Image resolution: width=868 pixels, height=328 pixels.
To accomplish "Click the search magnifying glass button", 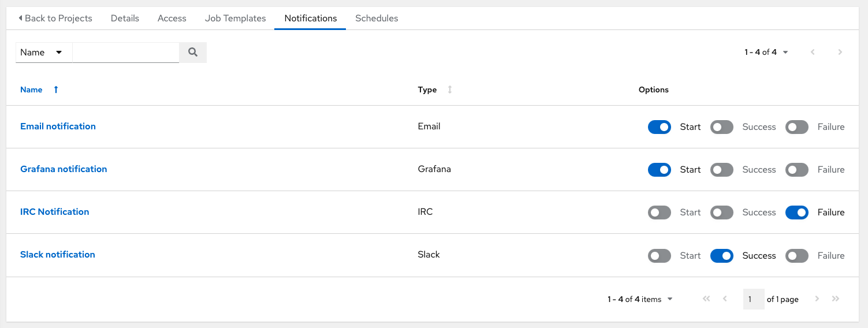I will [193, 53].
